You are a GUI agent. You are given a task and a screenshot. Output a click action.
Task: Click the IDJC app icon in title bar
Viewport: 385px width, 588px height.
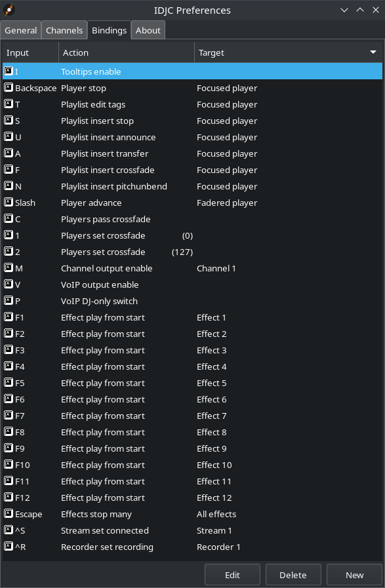(9, 10)
